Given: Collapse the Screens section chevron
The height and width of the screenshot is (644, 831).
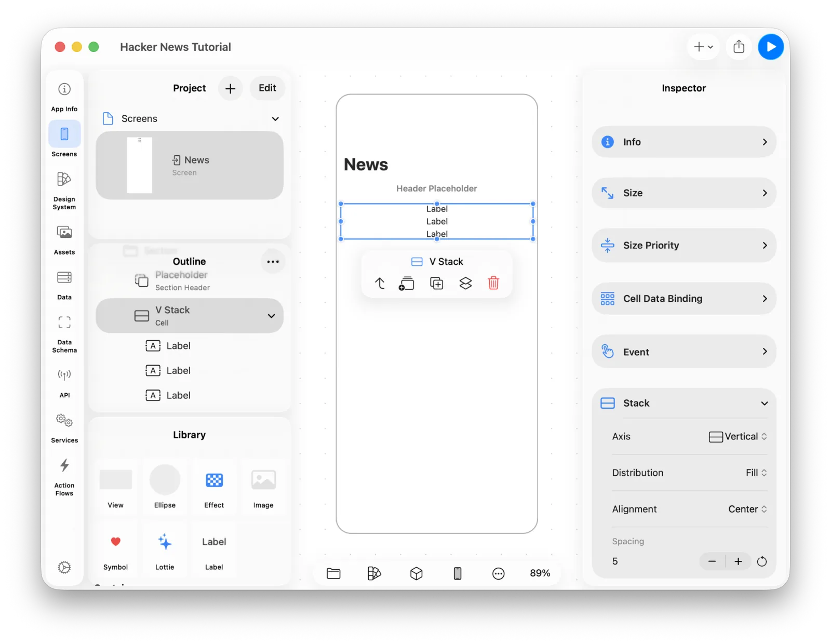Looking at the screenshot, I should click(275, 119).
